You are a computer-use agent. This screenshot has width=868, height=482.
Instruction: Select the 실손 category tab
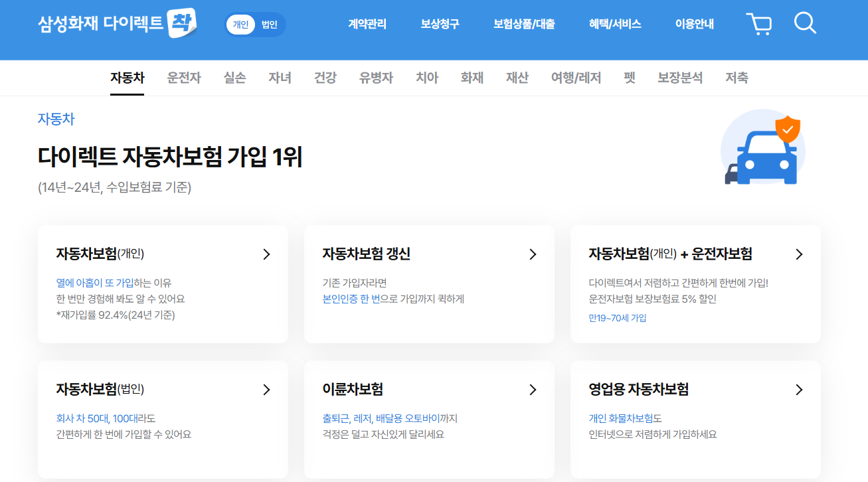[235, 78]
